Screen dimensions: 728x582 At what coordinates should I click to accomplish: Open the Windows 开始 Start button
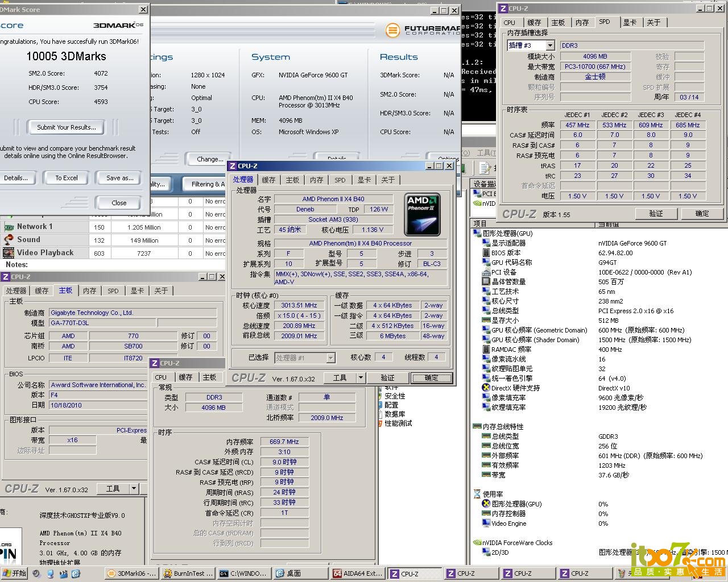point(14,573)
